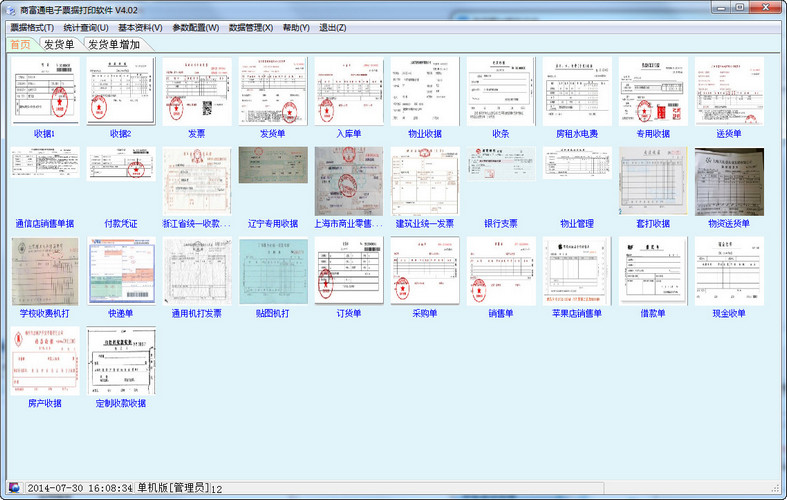Switch to the 首页 home tab
Screen dimensions: 787x500
[21, 44]
